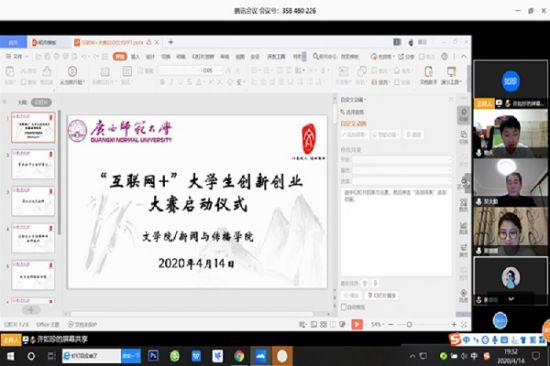Screen dimensions: 550x366
Task: Click the font size box
Action: tap(211, 71)
